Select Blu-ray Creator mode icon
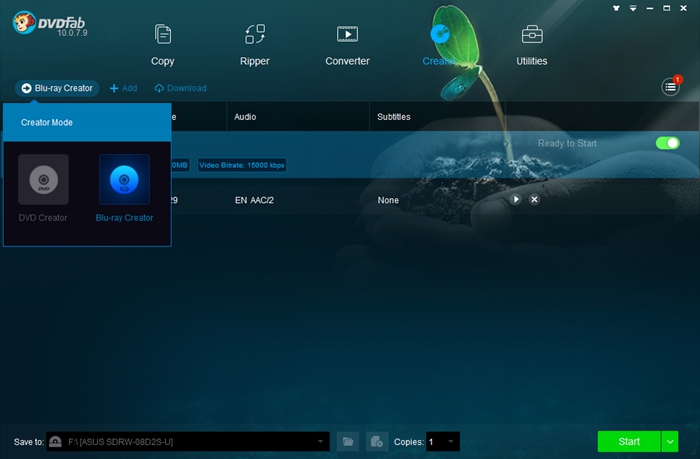Image resolution: width=700 pixels, height=459 pixels. pyautogui.click(x=124, y=179)
